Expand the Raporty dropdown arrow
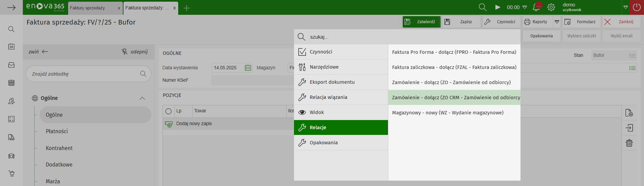 coord(557,22)
